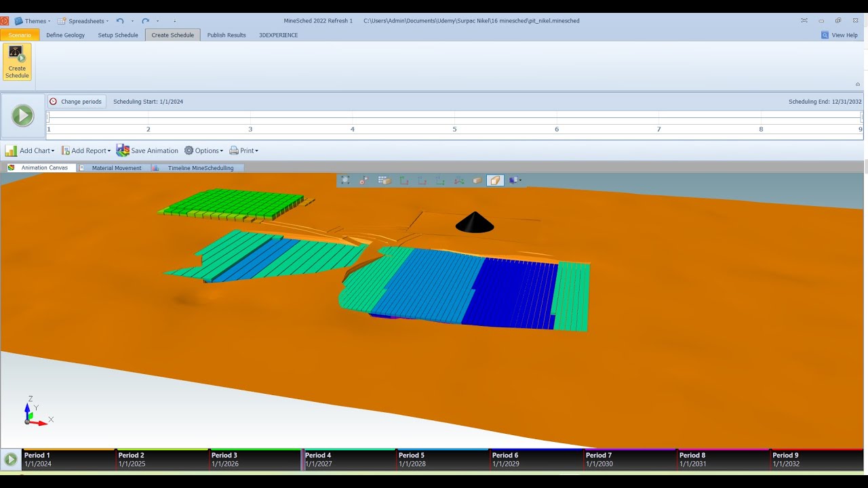
Task: Click the Change periods button
Action: [77, 102]
